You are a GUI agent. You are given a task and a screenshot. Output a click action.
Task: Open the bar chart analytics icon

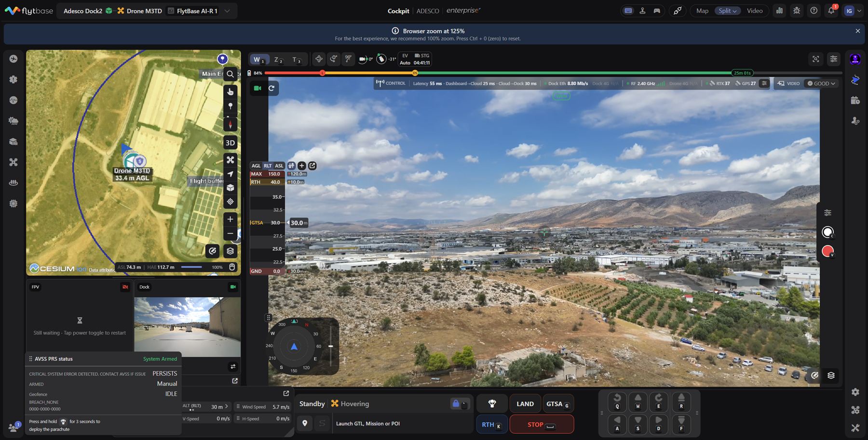[x=779, y=11]
